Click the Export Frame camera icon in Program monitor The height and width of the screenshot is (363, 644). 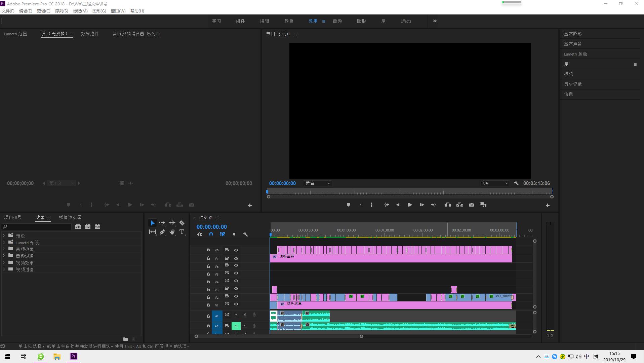coord(472,205)
